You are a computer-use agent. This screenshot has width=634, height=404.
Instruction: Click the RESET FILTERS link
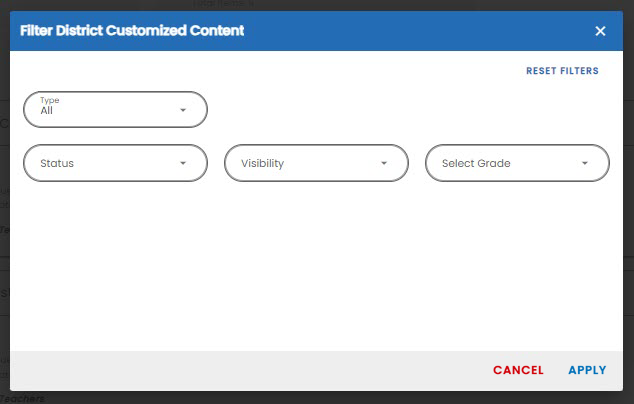(562, 71)
